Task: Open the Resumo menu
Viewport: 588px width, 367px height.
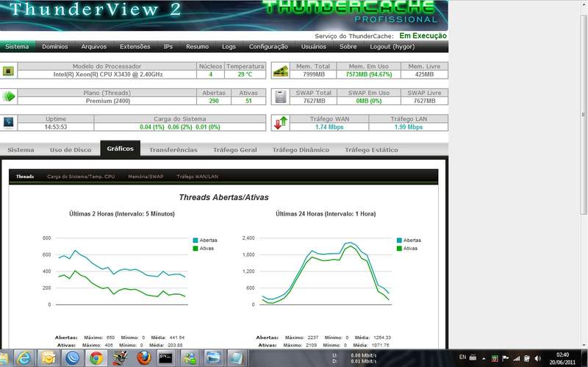Action: [197, 46]
